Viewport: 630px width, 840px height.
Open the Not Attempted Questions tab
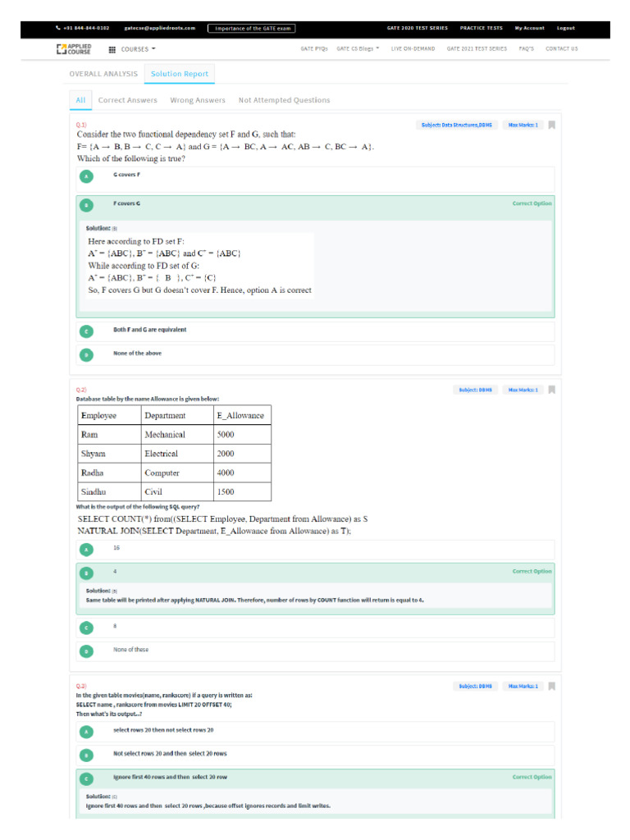coord(284,100)
